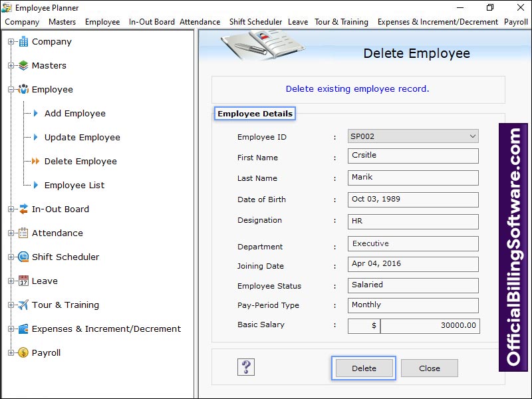Image resolution: width=532 pixels, height=399 pixels.
Task: Open the Attendance menu in menu bar
Action: click(x=199, y=22)
